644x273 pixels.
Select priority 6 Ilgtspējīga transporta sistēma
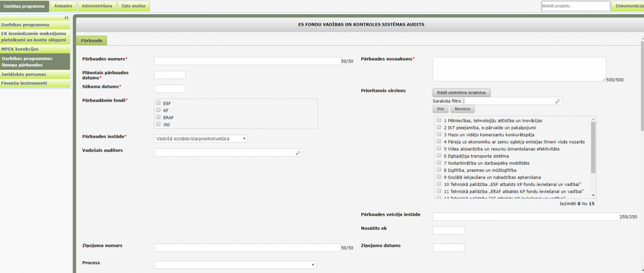point(440,155)
